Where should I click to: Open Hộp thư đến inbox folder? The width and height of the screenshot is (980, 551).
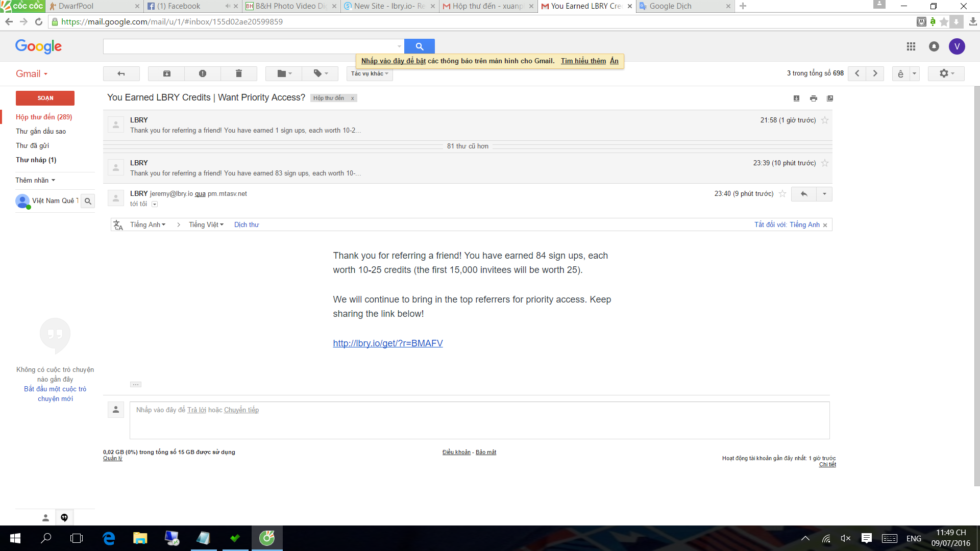(43, 117)
